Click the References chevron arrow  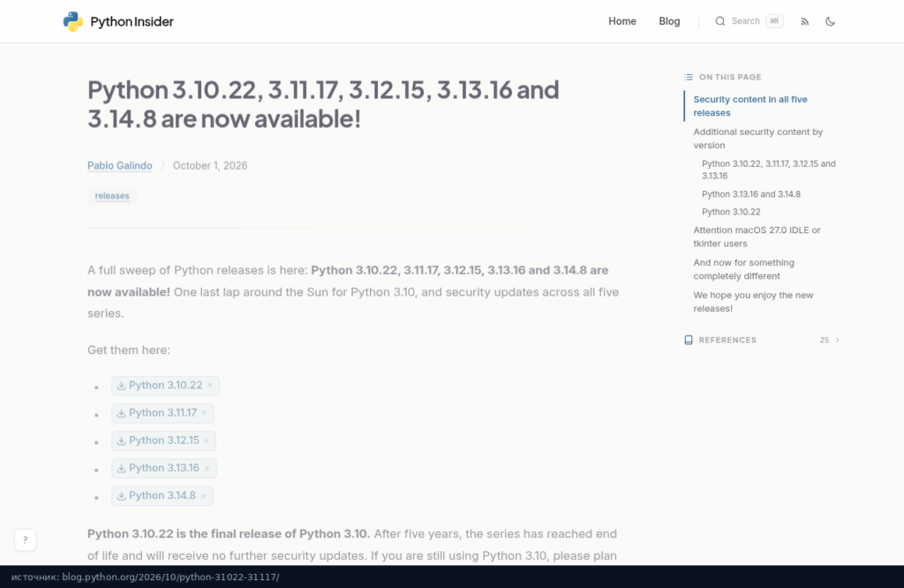[x=837, y=340]
